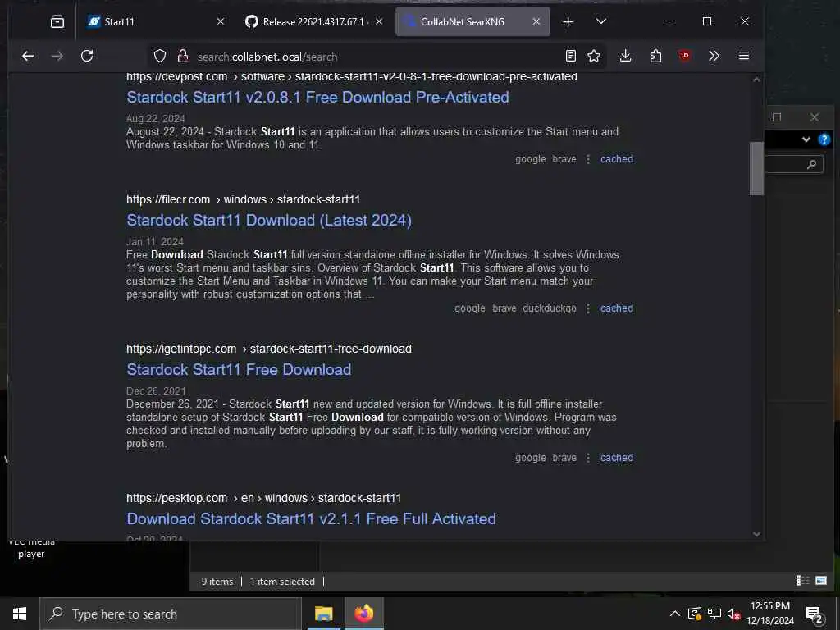View site security lock information

(x=182, y=57)
